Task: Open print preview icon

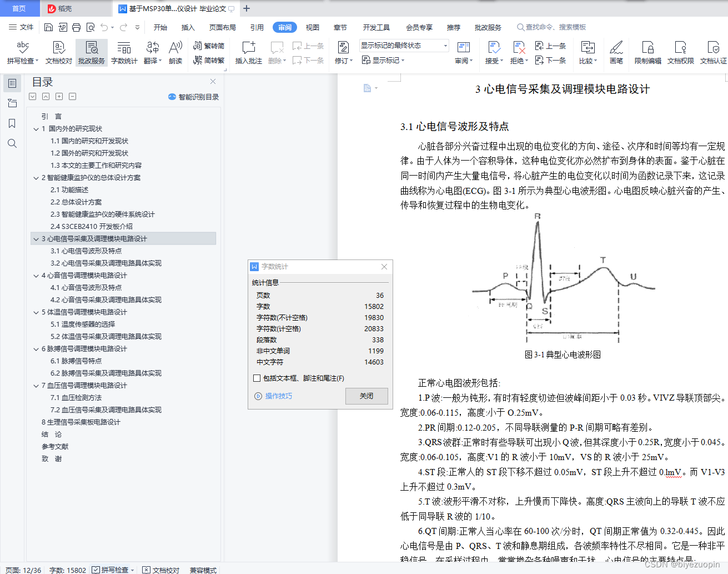Action: pyautogui.click(x=91, y=27)
